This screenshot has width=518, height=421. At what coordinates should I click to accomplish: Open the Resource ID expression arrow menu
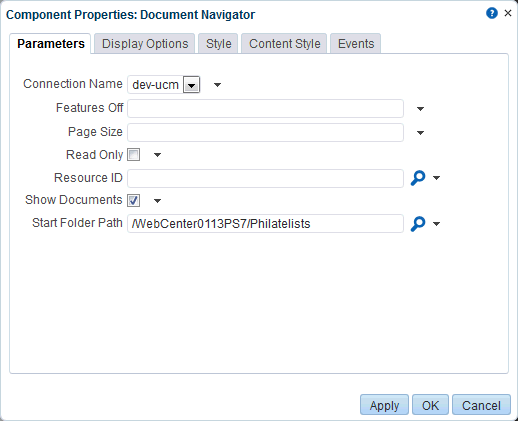(x=436, y=178)
